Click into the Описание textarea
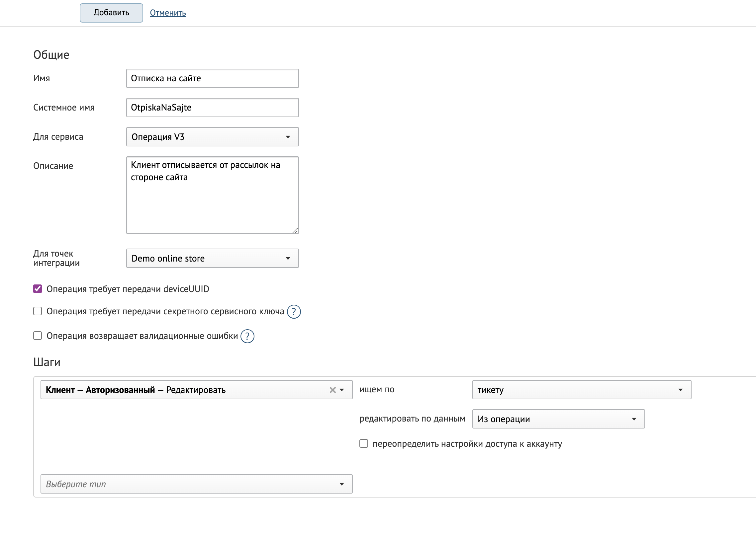Viewport: 756px width, 545px height. [212, 195]
